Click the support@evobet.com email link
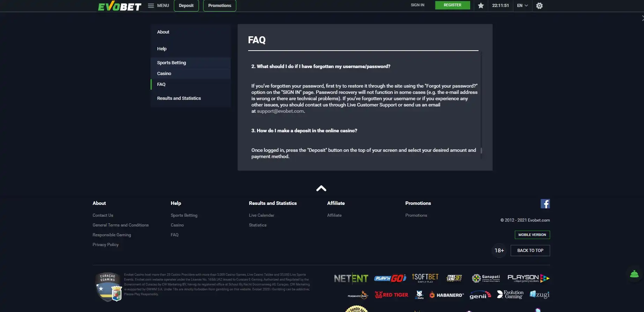The image size is (644, 312). [280, 111]
